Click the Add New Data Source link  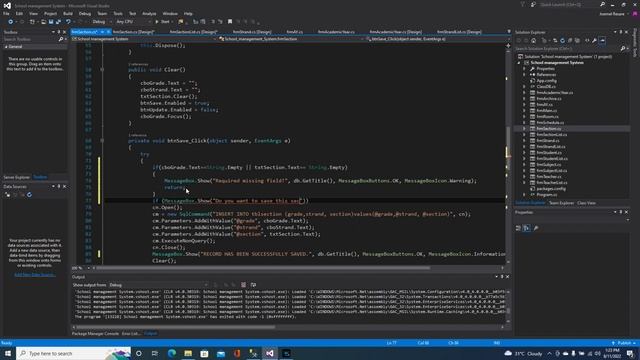[35, 275]
